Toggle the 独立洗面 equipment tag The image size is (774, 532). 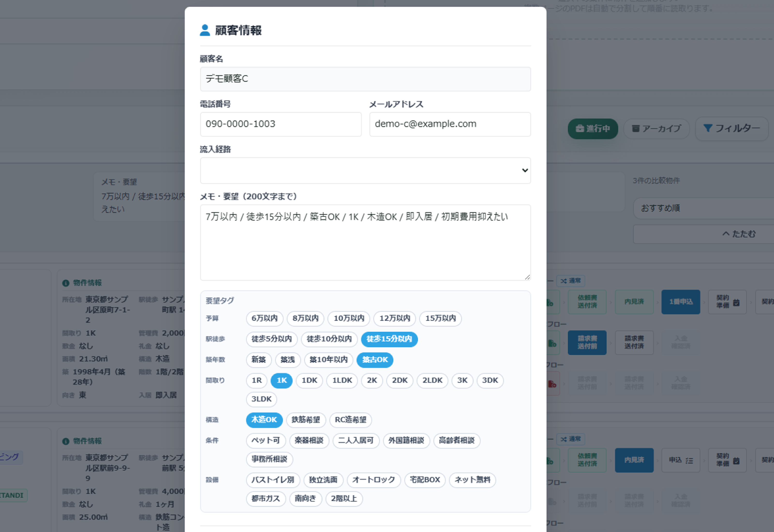click(323, 480)
